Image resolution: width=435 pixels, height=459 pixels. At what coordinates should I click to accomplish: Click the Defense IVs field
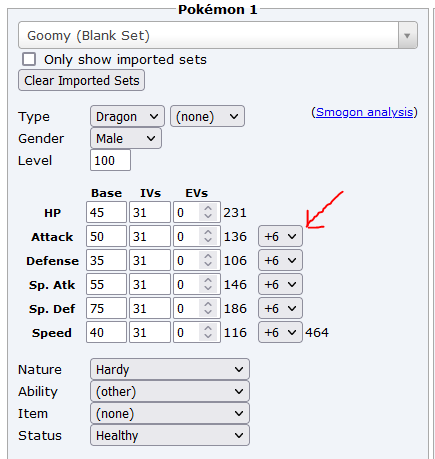[150, 260]
